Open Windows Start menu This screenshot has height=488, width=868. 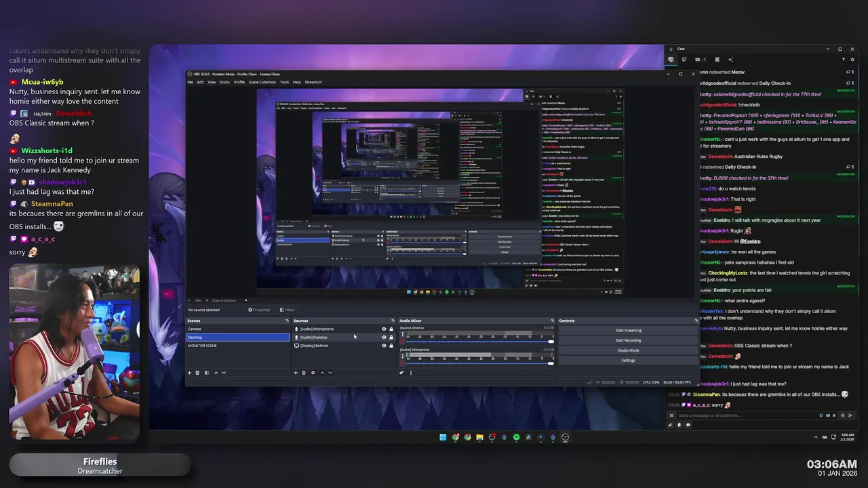(x=443, y=437)
